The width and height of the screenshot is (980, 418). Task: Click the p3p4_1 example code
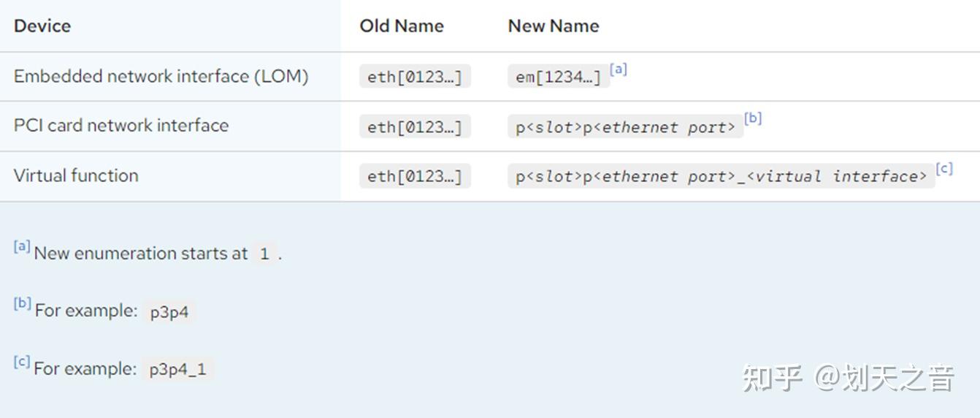(x=178, y=370)
